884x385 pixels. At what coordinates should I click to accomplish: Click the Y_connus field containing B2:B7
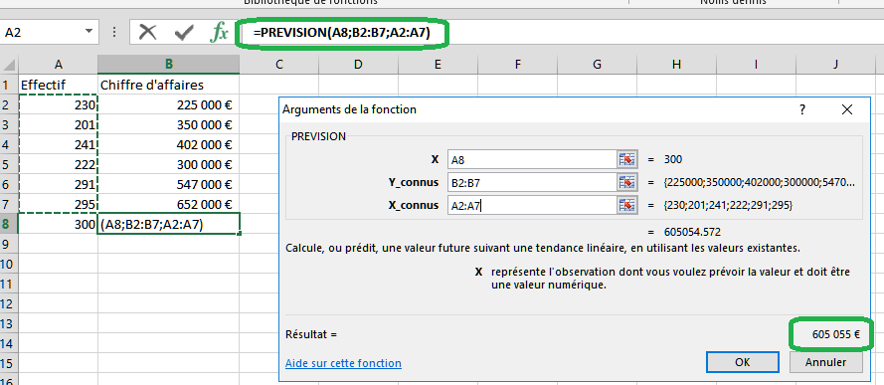[x=532, y=182]
